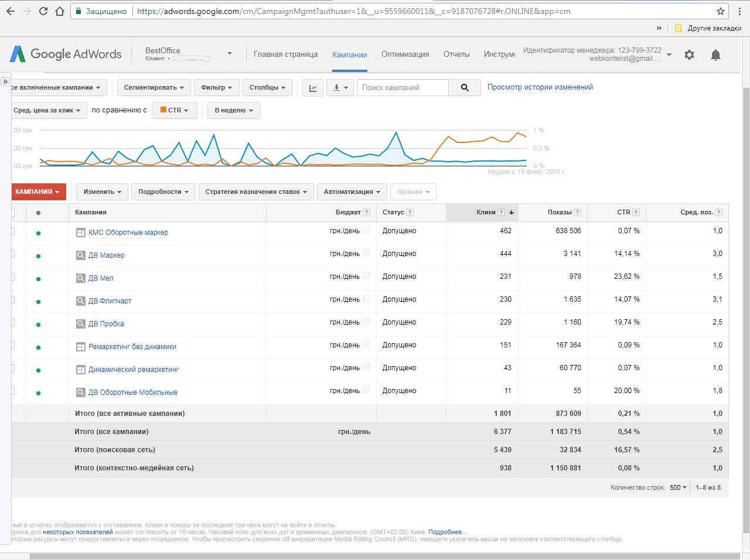Open the settings gear menu
The image size is (750, 560).
689,54
